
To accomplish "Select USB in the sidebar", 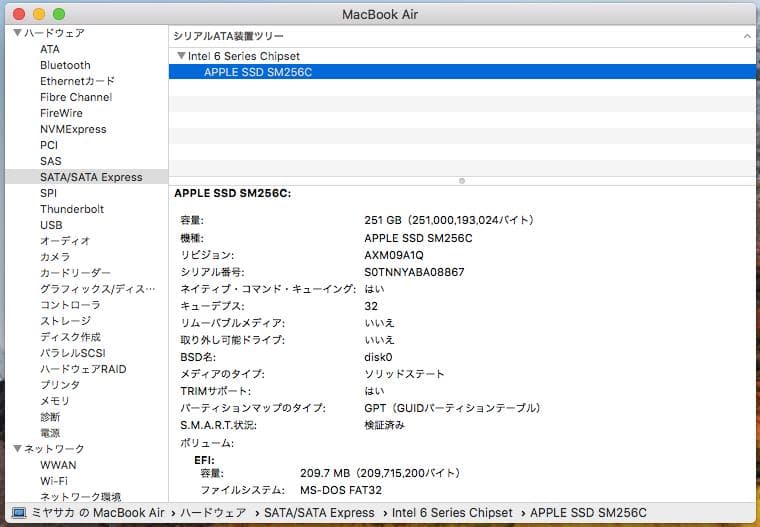I will coord(51,225).
